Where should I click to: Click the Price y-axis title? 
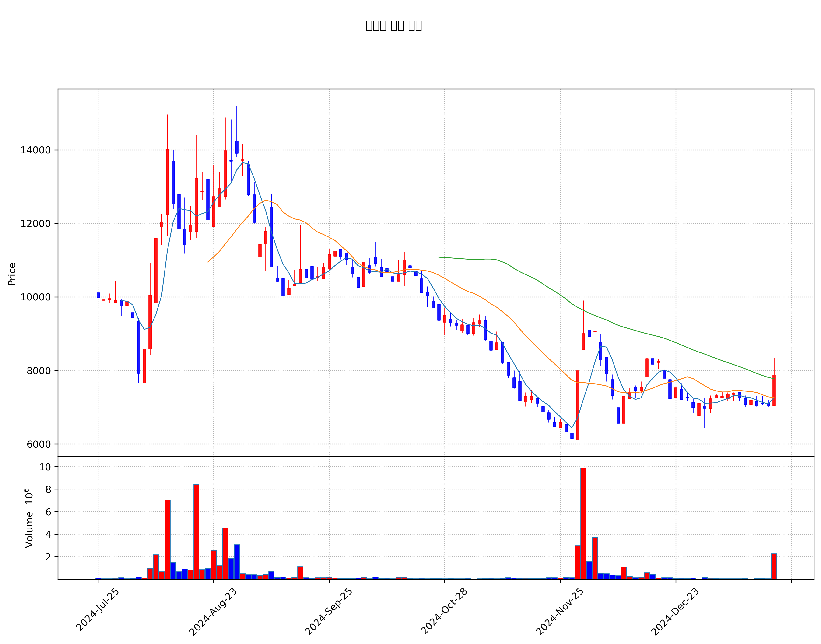click(x=12, y=274)
